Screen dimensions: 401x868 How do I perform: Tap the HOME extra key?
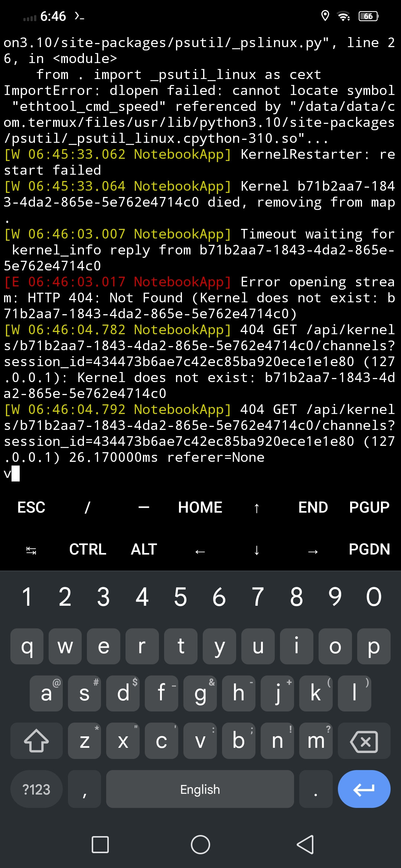tap(200, 507)
